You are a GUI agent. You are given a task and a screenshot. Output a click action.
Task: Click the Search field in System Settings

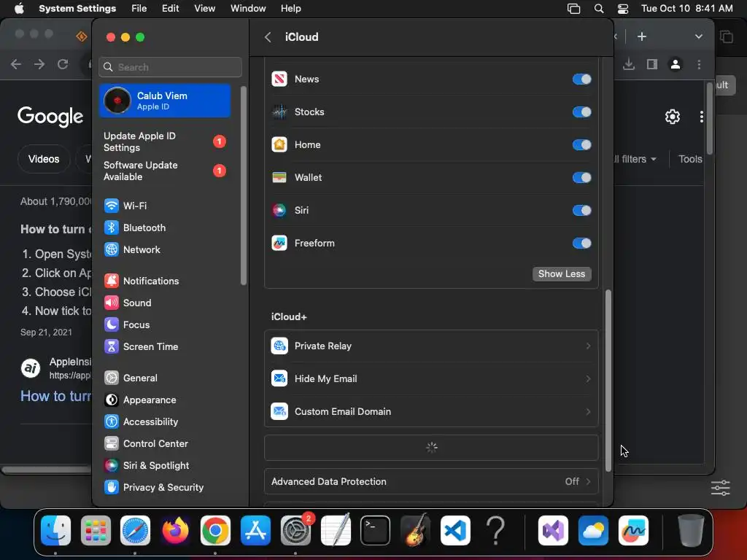pos(170,67)
